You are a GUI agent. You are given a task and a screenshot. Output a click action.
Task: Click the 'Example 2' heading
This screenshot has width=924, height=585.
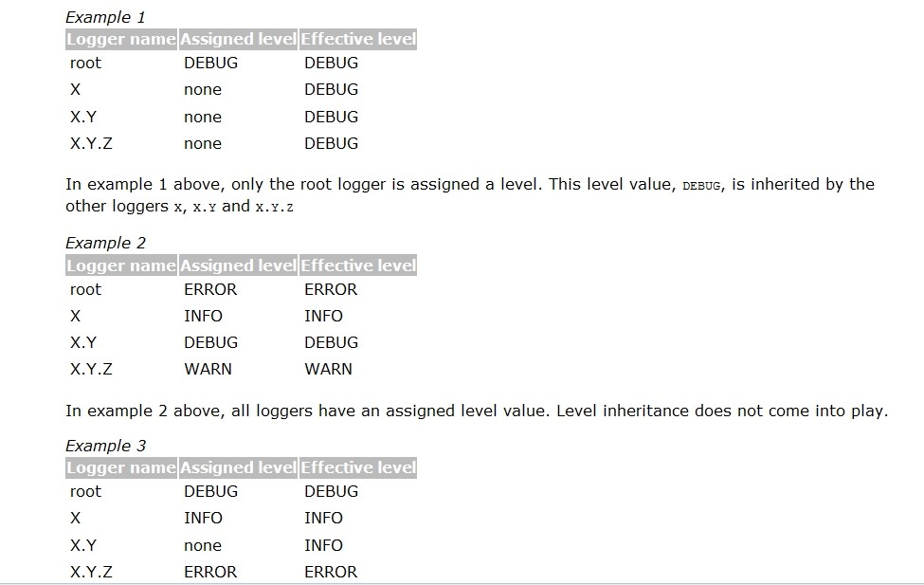click(x=105, y=243)
